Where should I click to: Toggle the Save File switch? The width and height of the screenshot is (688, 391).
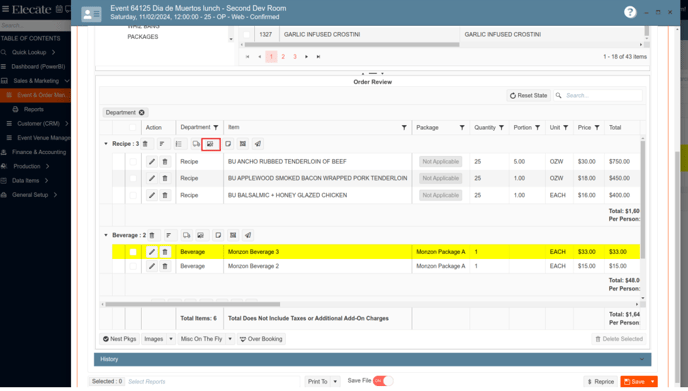pos(383,381)
